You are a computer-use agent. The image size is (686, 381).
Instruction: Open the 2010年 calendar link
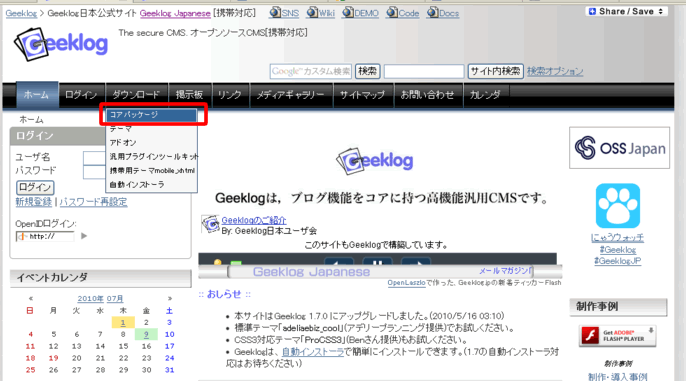[x=90, y=299]
